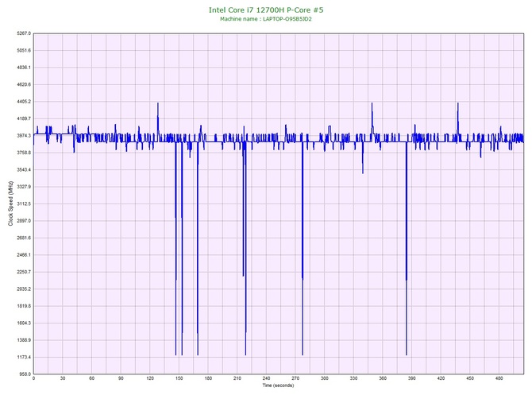Click the x-axis tick label 90
Image resolution: width=532 pixels, height=399 pixels.
(121, 378)
